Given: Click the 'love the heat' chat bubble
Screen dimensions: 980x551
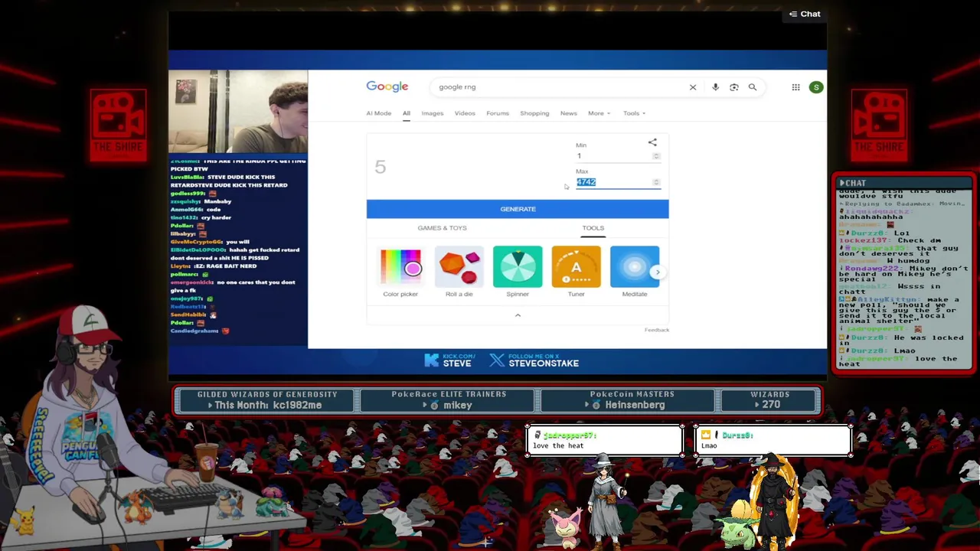Looking at the screenshot, I should [604, 440].
